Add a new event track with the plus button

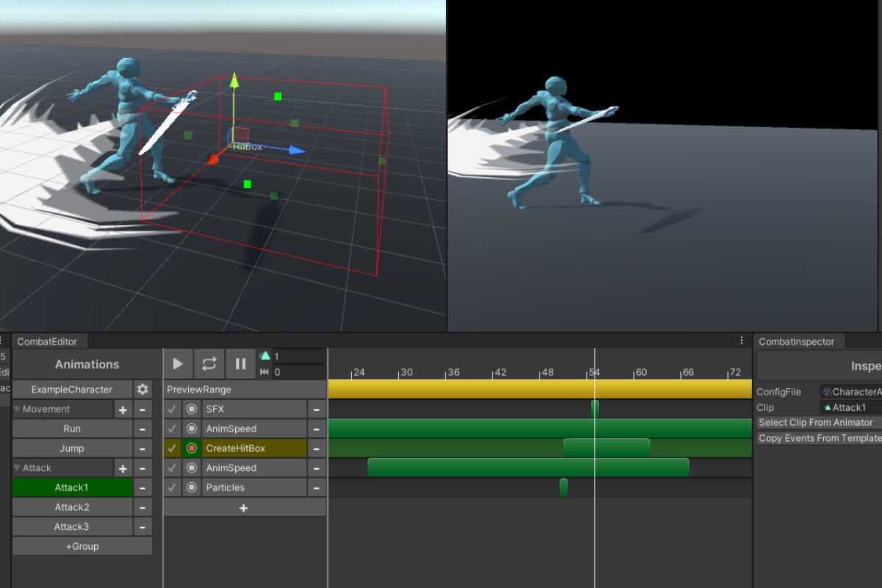pos(244,508)
